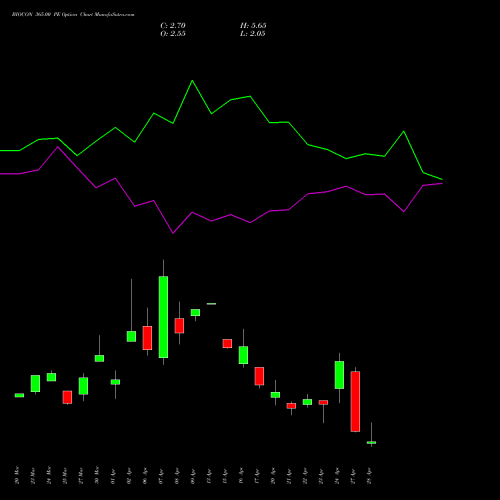500x500 pixels.
Task: Select the 24 Apr date label
Action: 337,475
